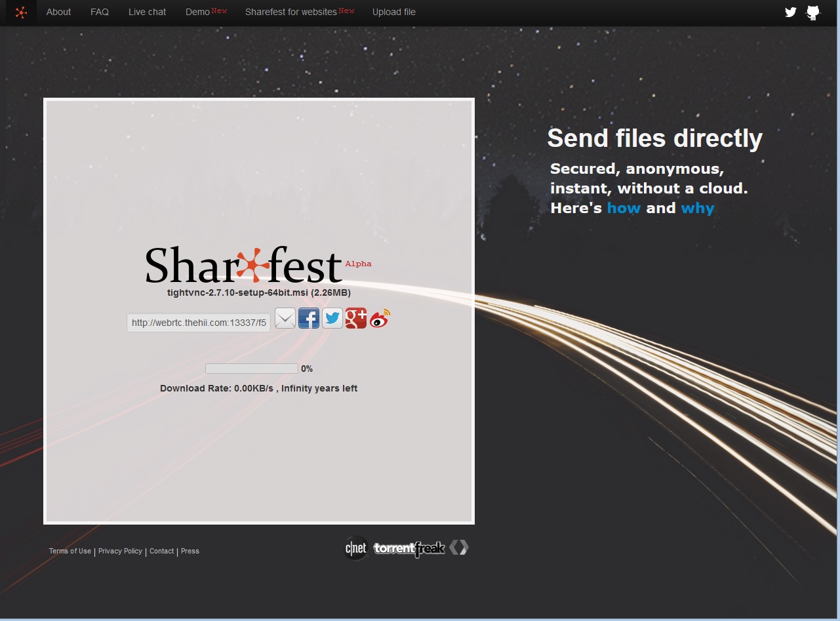Click the download progress bar

point(252,369)
